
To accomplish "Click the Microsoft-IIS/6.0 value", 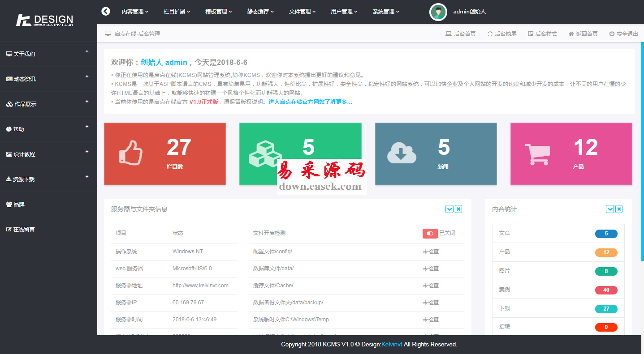I will (192, 269).
